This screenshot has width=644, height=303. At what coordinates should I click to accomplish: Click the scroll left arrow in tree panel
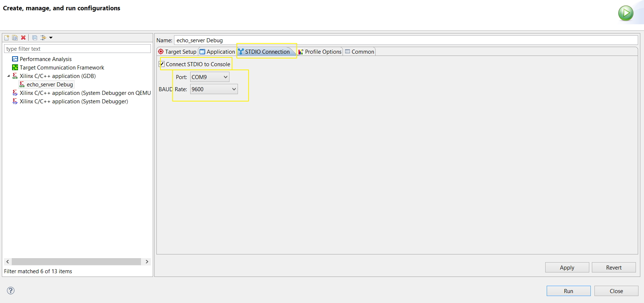(x=8, y=261)
